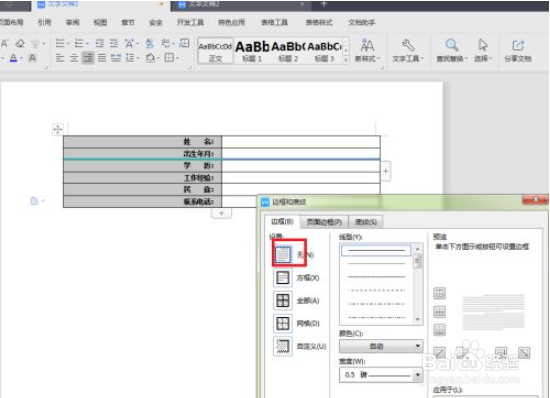Click the font color A icon
The width and height of the screenshot is (550, 398).
coord(13,58)
